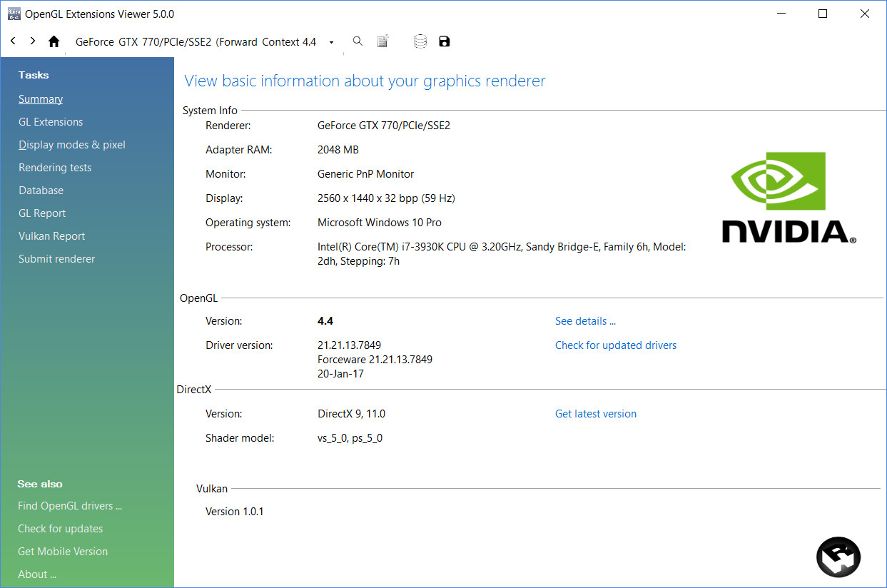Click shader model vs_5_0, ps_5_0 value
The image size is (887, 588).
coord(350,438)
